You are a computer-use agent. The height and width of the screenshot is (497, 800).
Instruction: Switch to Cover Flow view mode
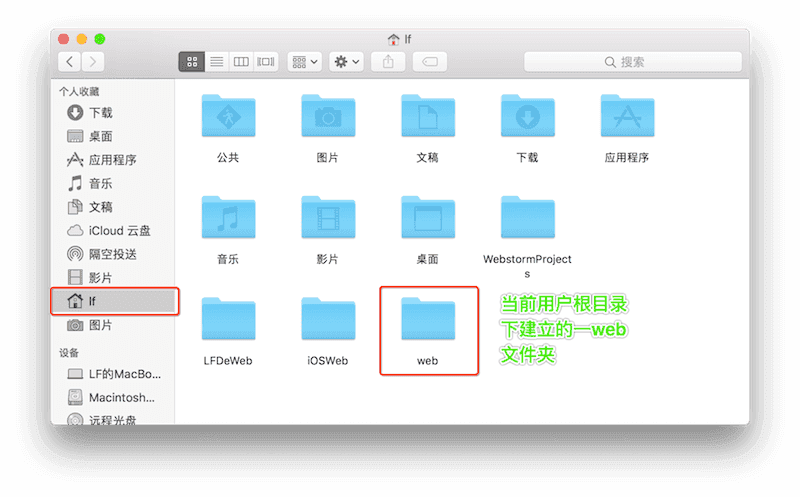click(266, 62)
